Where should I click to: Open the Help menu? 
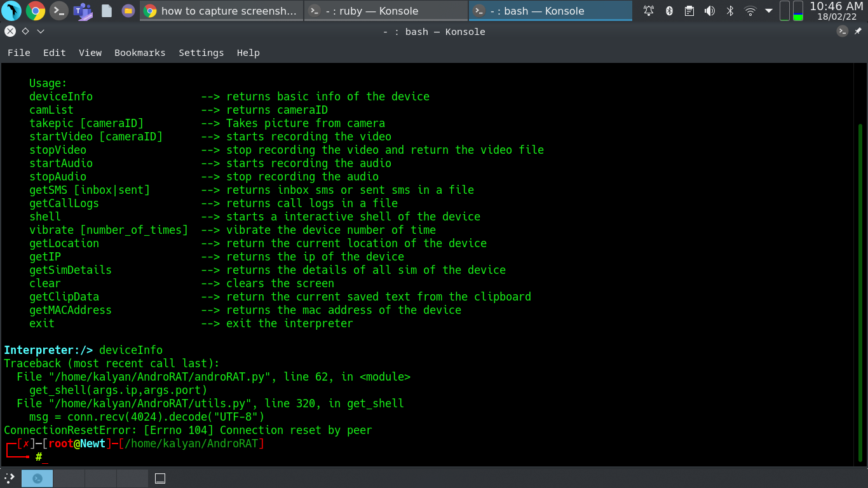pyautogui.click(x=248, y=53)
